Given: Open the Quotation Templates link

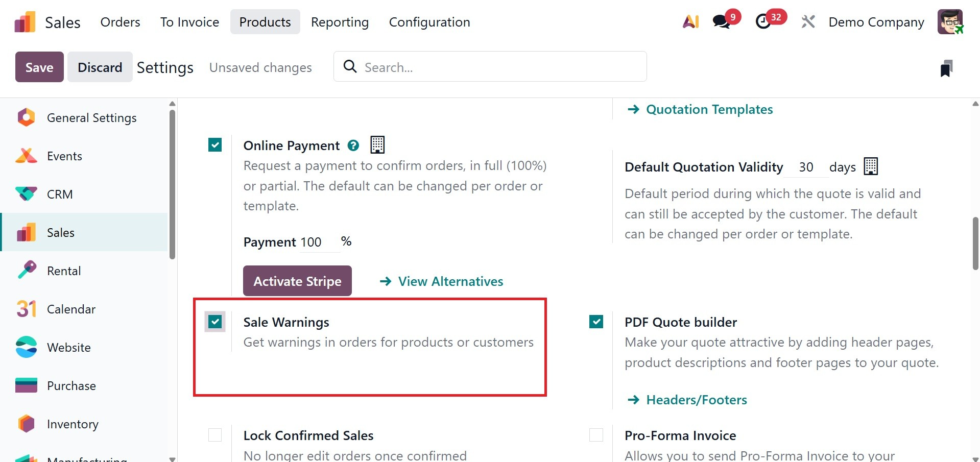Looking at the screenshot, I should coord(709,109).
